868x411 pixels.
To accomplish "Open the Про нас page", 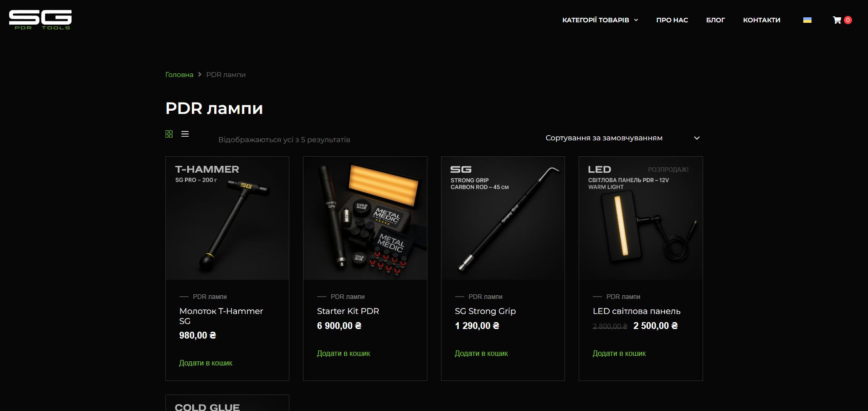I will click(x=672, y=20).
